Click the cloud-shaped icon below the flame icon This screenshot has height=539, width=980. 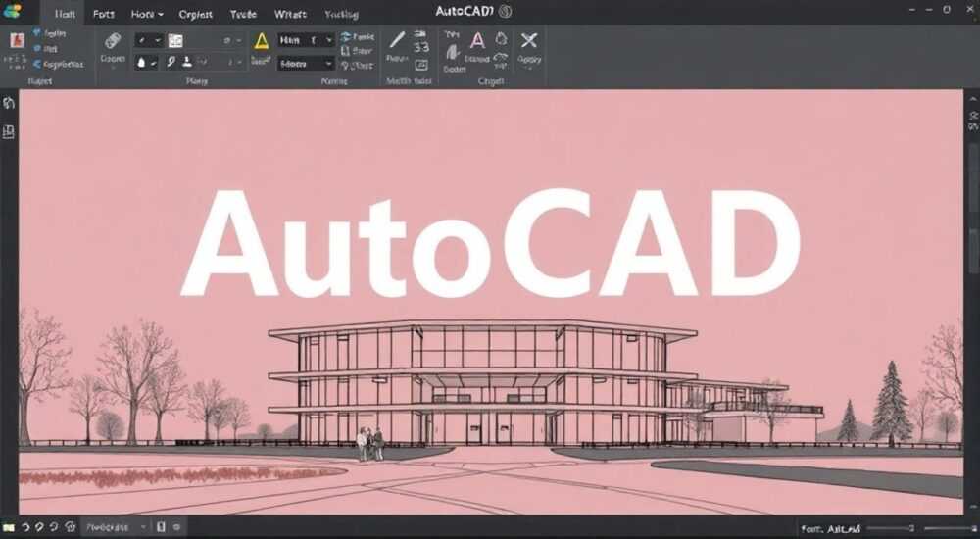tap(501, 59)
